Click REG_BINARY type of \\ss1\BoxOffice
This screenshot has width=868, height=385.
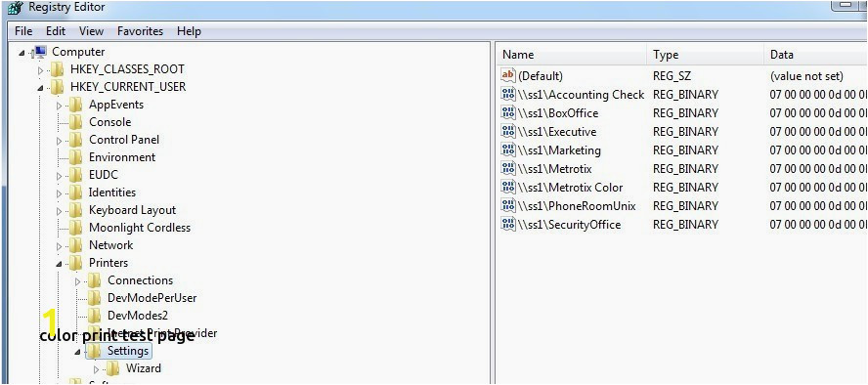pyautogui.click(x=685, y=113)
